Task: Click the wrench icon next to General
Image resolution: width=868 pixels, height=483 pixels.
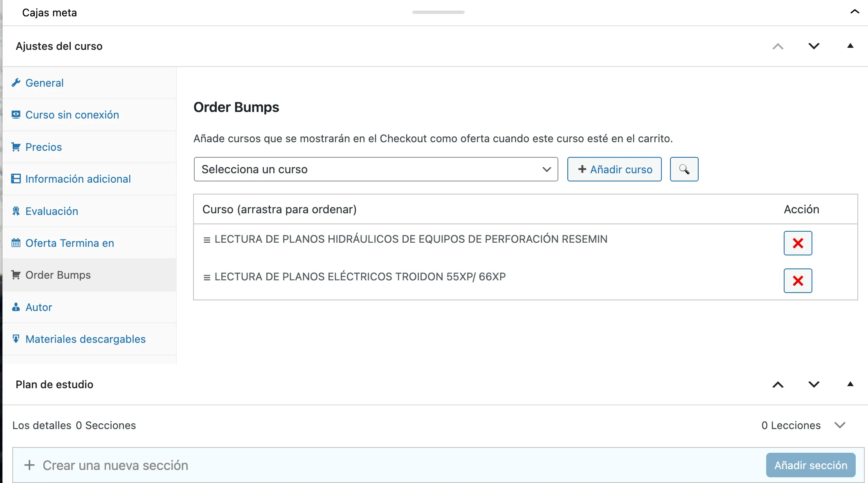Action: click(16, 83)
